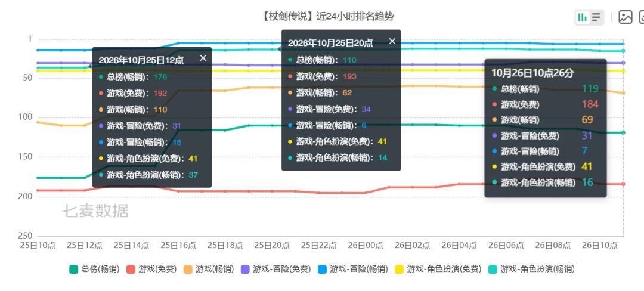Viewport: 644px width, 291px height.
Task: Click 游戏(免费) value 192 in 12点 tooltip
Action: [160, 93]
